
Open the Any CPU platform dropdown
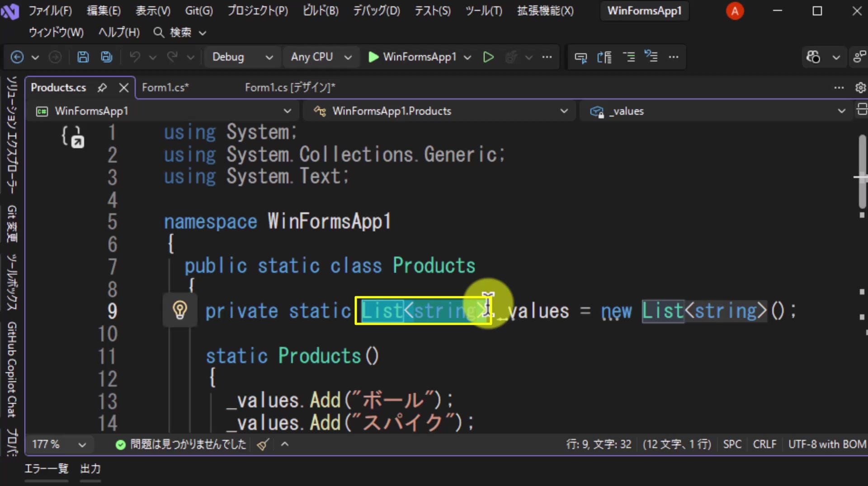click(x=321, y=57)
